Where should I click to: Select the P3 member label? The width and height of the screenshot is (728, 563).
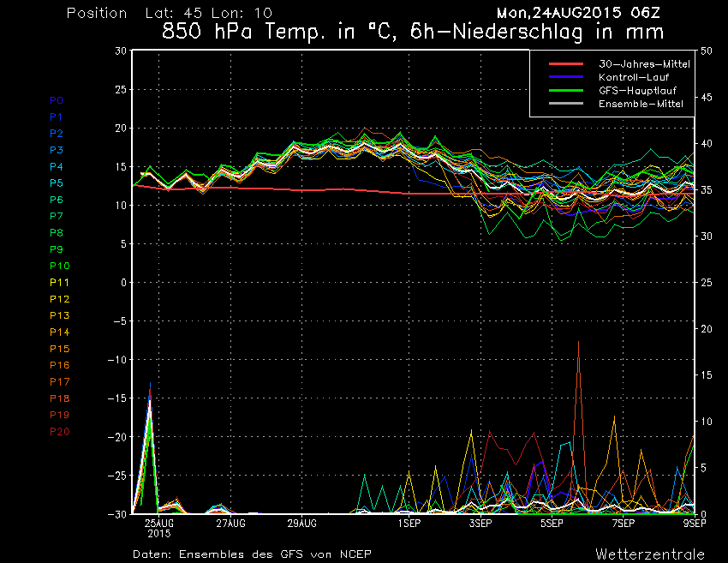point(57,150)
